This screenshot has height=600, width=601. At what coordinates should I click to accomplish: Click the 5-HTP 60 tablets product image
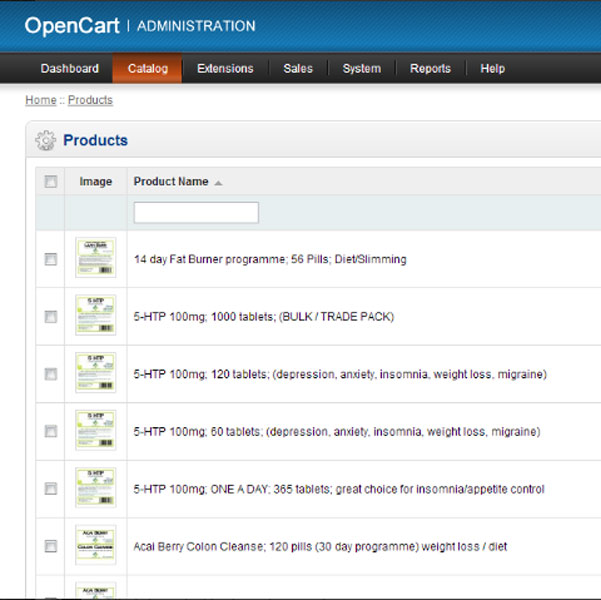[96, 431]
